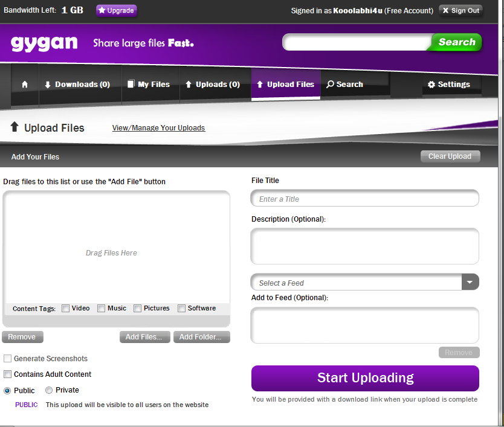Open the home icon tab
The width and height of the screenshot is (504, 427).
tap(25, 85)
